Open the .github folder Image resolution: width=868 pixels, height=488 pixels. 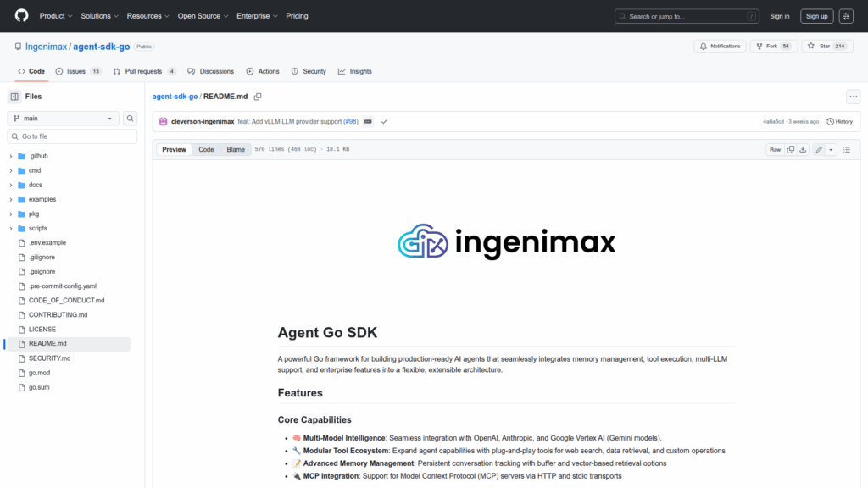38,156
